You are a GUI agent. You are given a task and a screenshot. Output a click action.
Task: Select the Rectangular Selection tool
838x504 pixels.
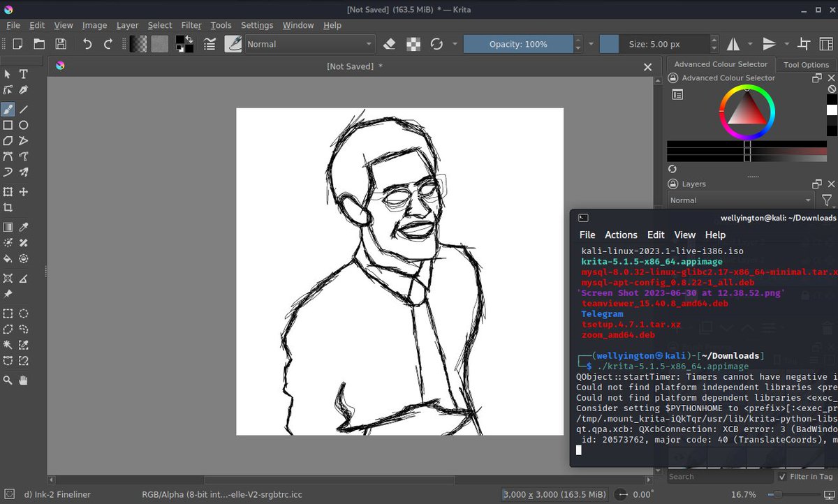8,313
